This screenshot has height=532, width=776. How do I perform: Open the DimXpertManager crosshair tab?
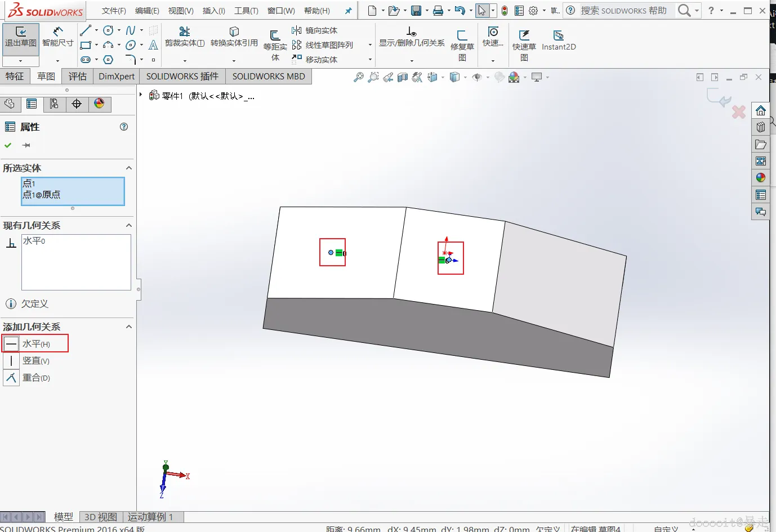(x=77, y=104)
